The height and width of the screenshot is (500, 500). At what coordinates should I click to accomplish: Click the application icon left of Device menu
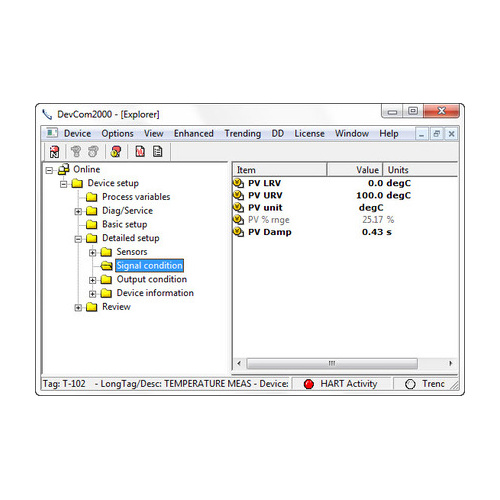52,133
